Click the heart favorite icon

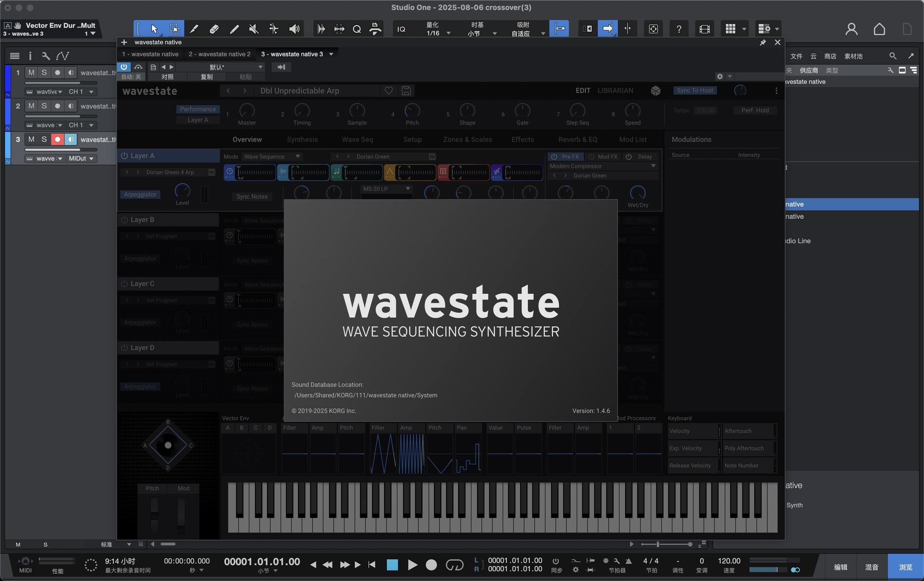tap(389, 90)
